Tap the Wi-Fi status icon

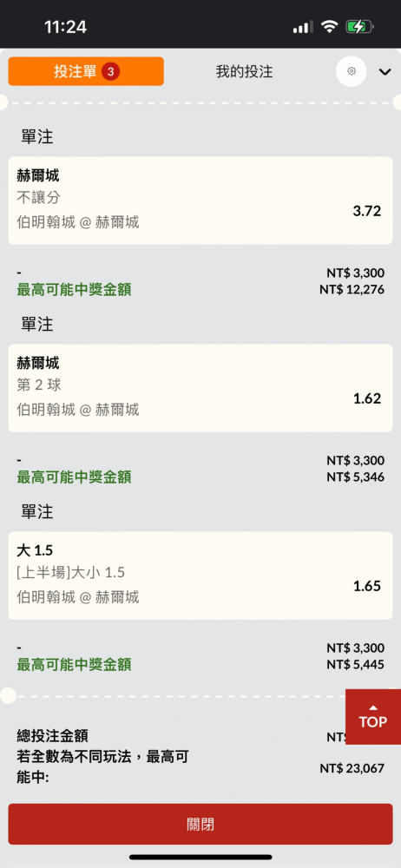pyautogui.click(x=330, y=27)
